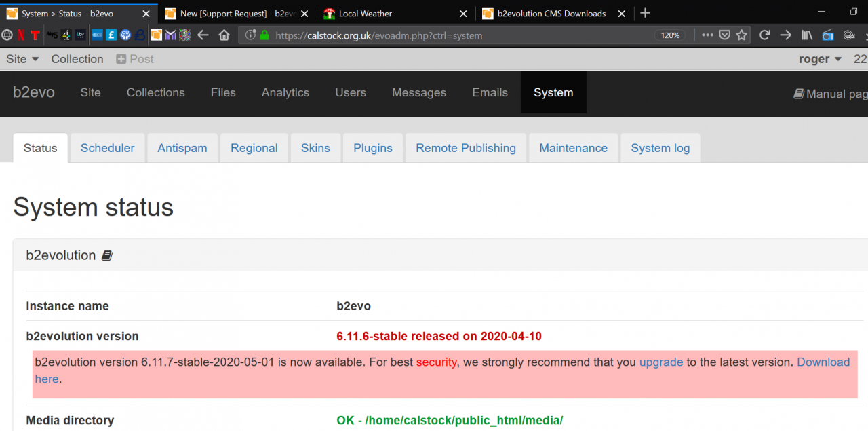Screen dimensions: 868x431
Task: Open the Users menu
Action: pyautogui.click(x=351, y=92)
